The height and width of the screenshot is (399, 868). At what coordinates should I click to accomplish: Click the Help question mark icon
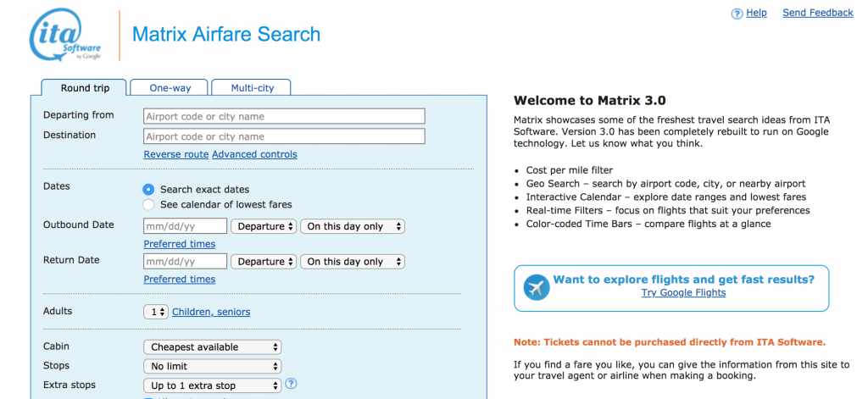click(737, 14)
